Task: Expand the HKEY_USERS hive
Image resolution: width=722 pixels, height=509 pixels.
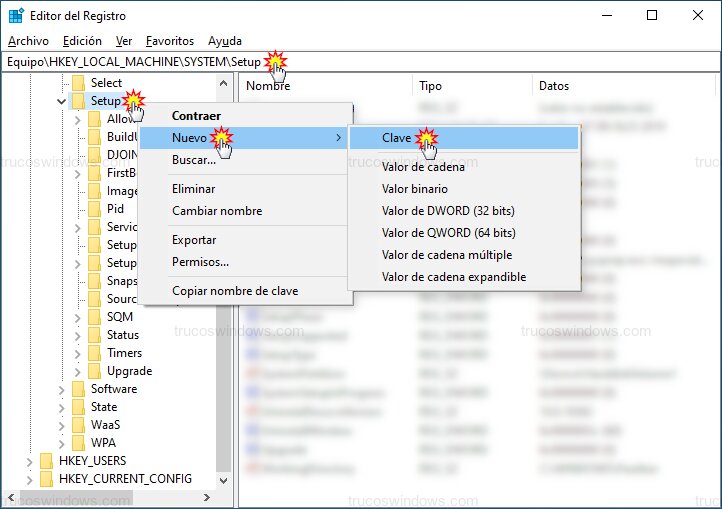Action: tap(29, 462)
